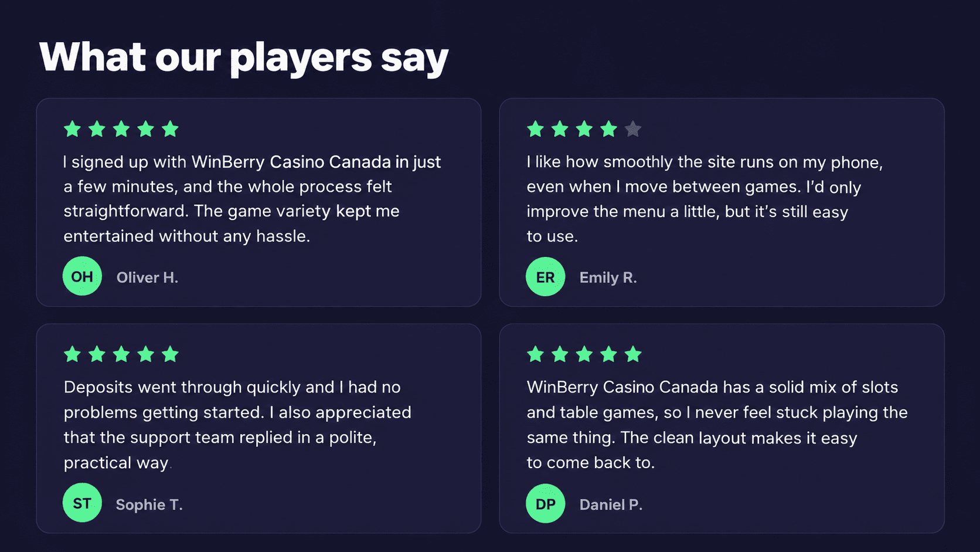Click the third star in Sophie's review
Image resolution: width=980 pixels, height=552 pixels.
click(121, 354)
